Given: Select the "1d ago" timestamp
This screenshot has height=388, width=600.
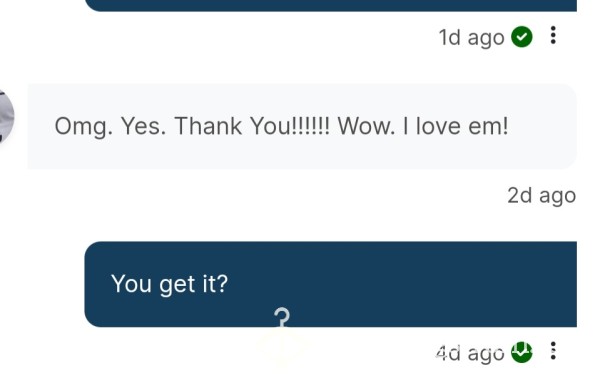Looking at the screenshot, I should click(x=471, y=37).
